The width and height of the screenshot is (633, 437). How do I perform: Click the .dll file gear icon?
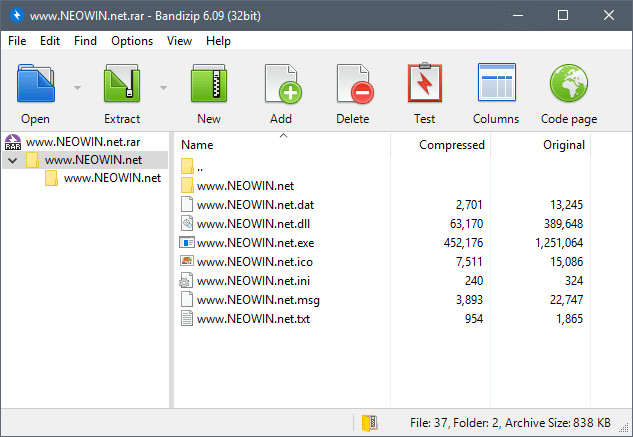coord(187,223)
